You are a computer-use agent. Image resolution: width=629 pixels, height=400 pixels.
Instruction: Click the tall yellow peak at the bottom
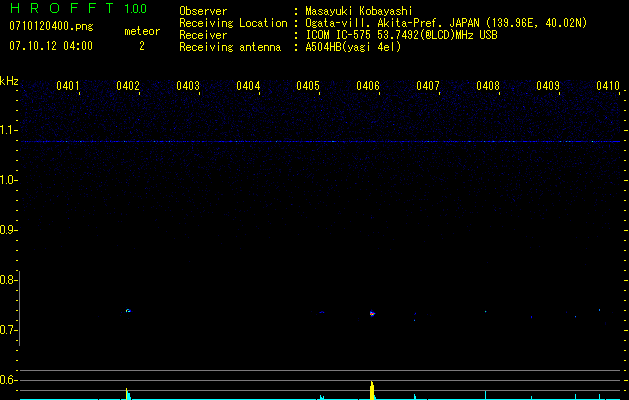pyautogui.click(x=372, y=389)
